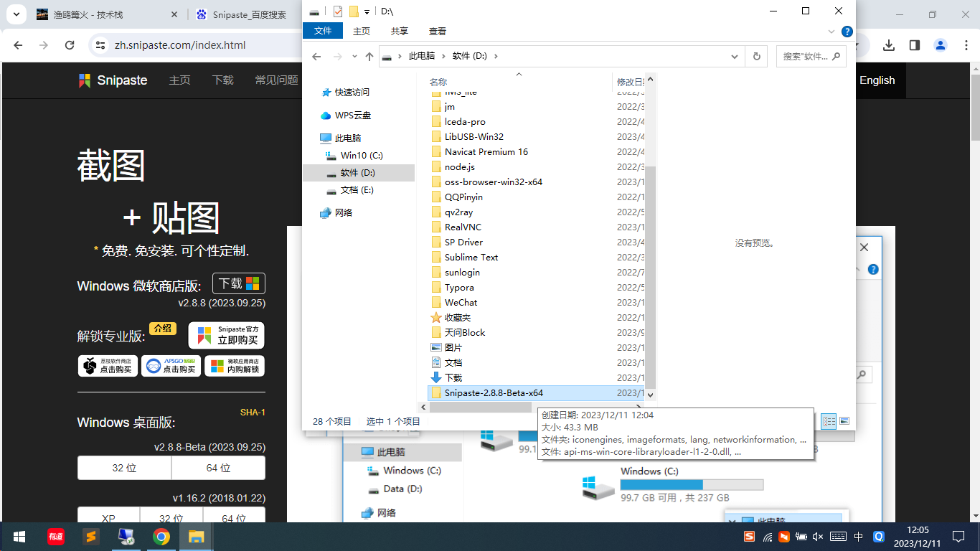The width and height of the screenshot is (980, 551).
Task: Reload the Snipaste web page
Action: (70, 45)
